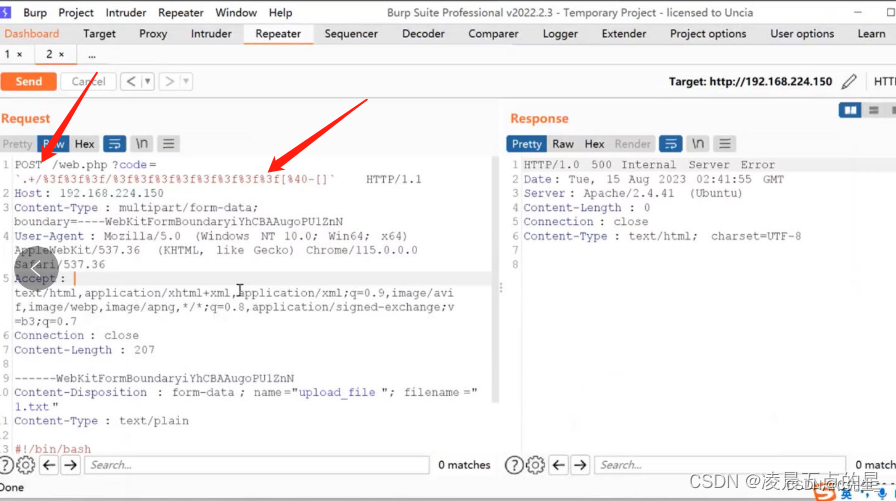Select Pretty view in Request panel
The height and width of the screenshot is (501, 896).
pos(17,144)
